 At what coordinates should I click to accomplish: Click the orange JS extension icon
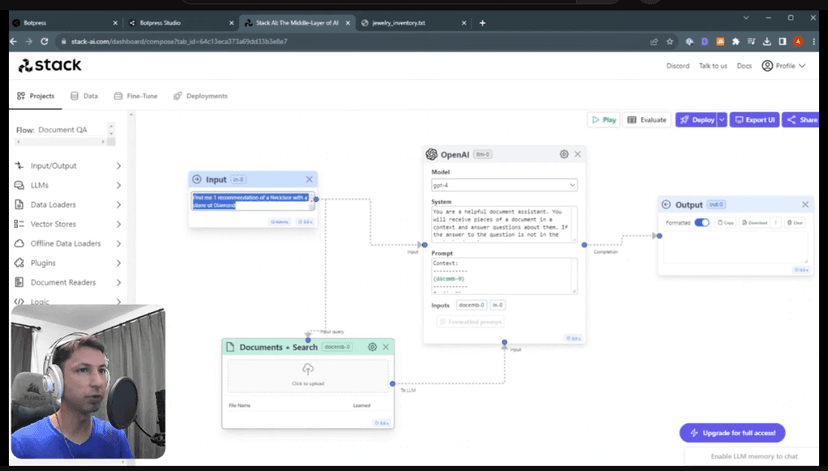[x=720, y=41]
